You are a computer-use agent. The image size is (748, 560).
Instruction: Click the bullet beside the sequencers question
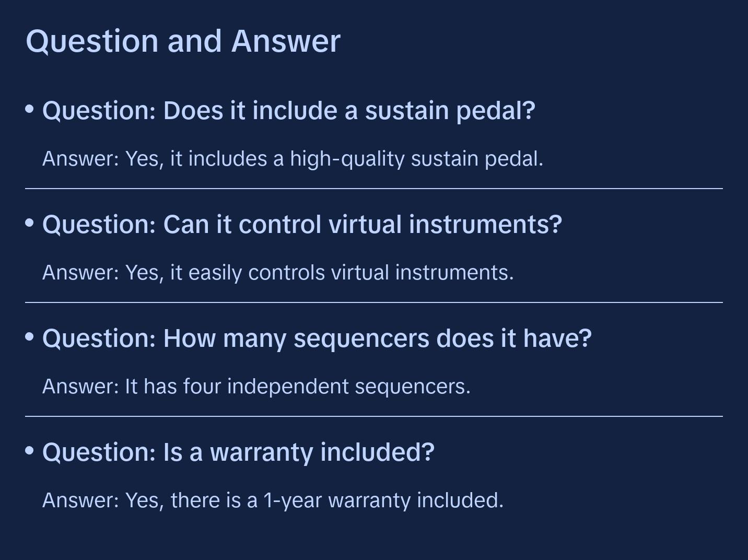[30, 337]
